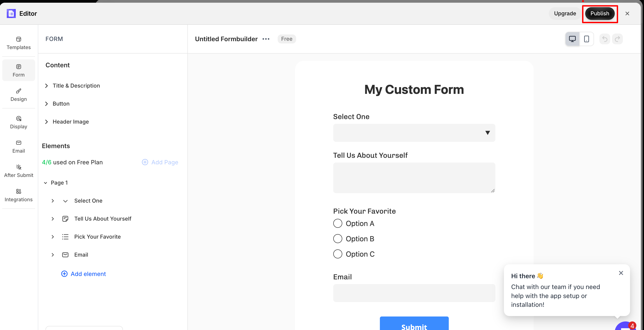Expand the Tell Us About Yourself element

coord(53,219)
